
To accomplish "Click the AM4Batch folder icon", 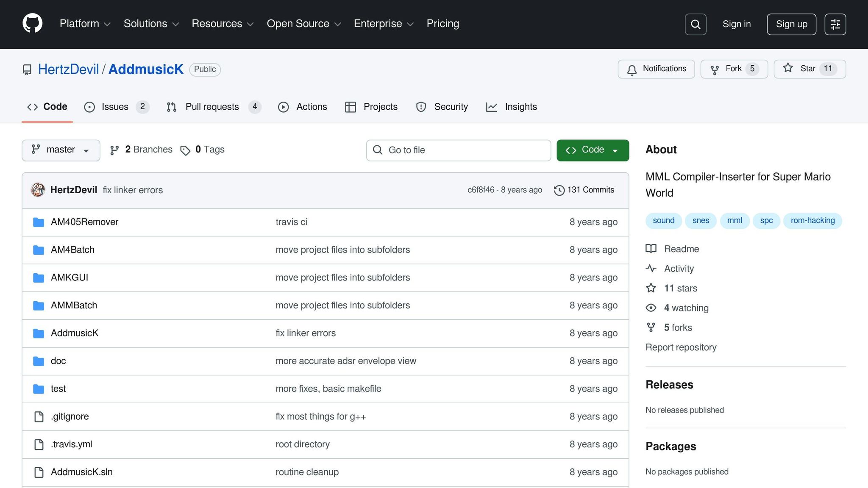I will pos(39,250).
